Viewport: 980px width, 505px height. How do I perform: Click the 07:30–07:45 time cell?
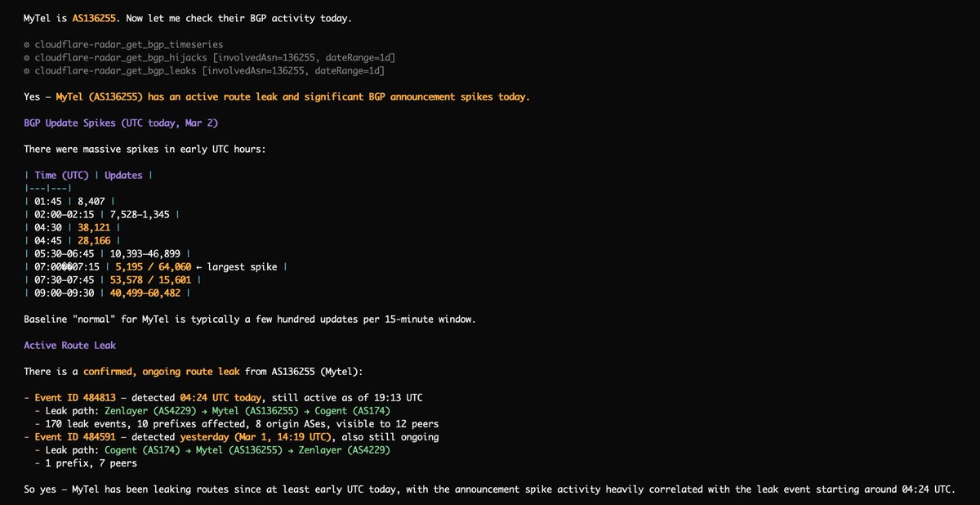click(64, 279)
